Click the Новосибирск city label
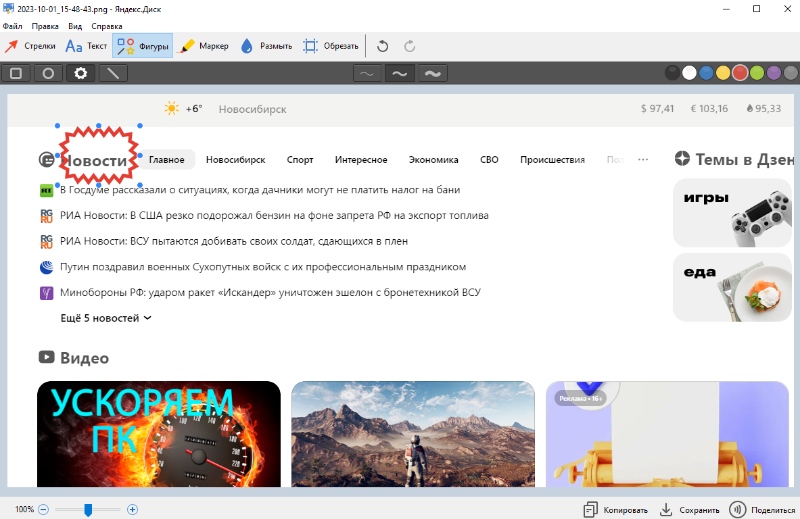 pyautogui.click(x=253, y=109)
